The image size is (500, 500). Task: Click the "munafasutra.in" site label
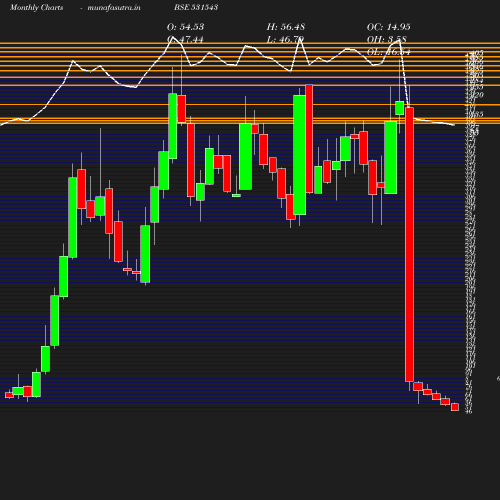[x=114, y=7]
